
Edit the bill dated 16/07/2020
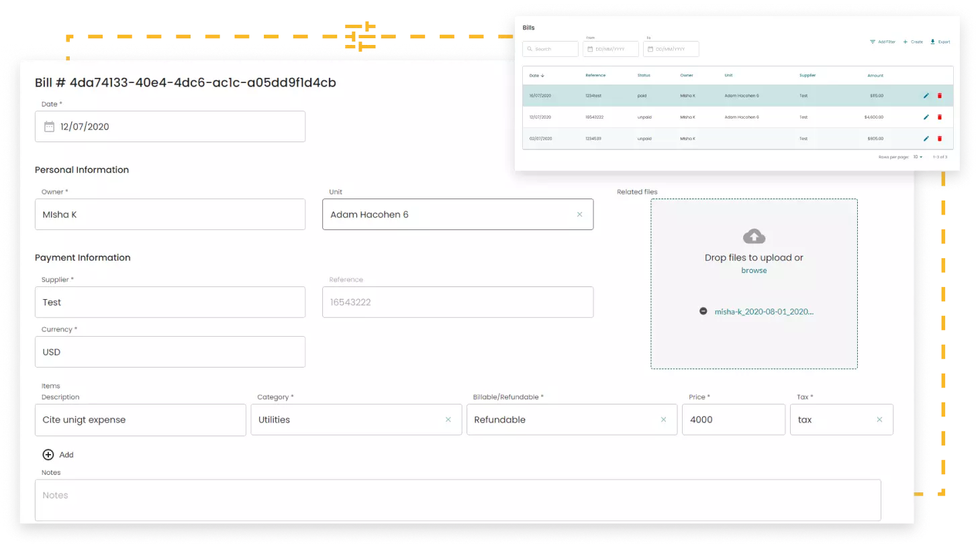click(926, 96)
